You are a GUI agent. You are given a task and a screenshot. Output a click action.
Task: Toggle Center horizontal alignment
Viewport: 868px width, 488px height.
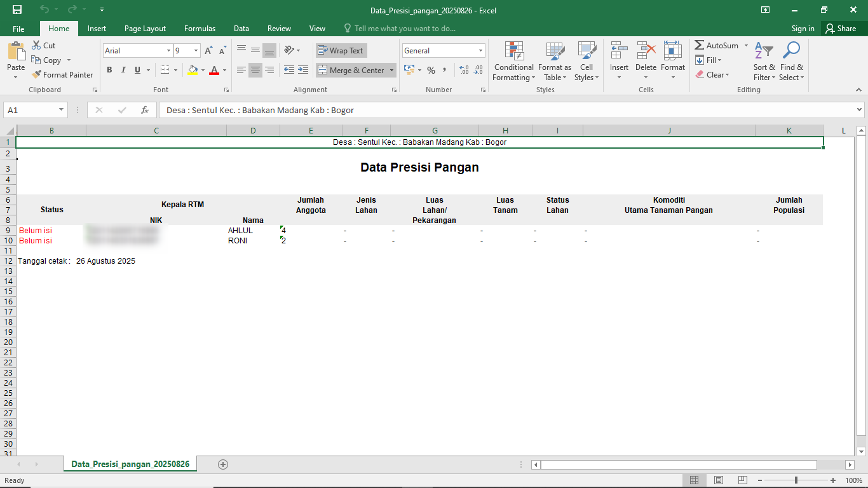pyautogui.click(x=255, y=70)
